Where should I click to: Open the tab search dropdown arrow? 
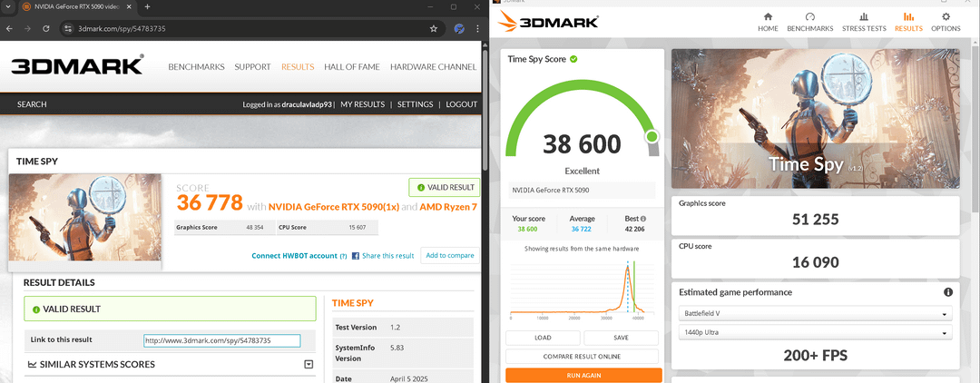7,7
